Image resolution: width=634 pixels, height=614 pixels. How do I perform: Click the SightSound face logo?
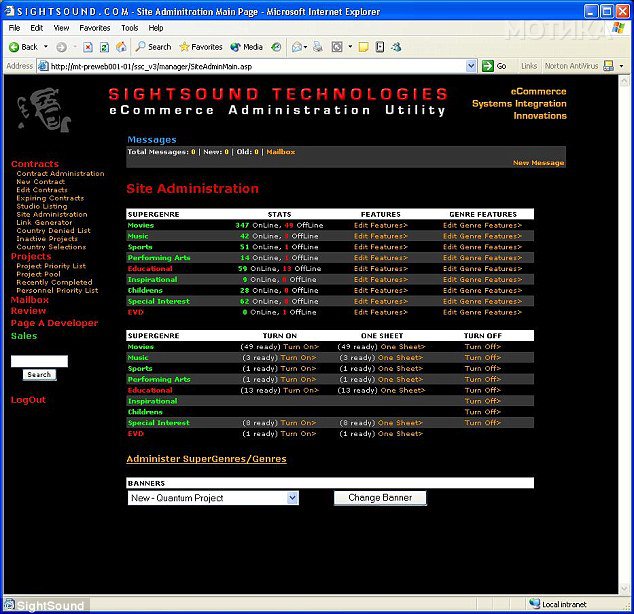coord(44,110)
